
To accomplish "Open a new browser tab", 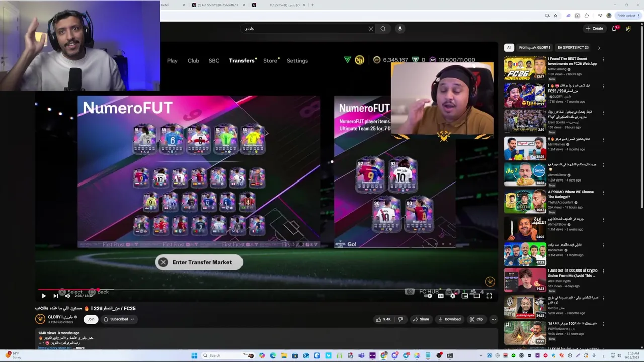I will pos(313,5).
